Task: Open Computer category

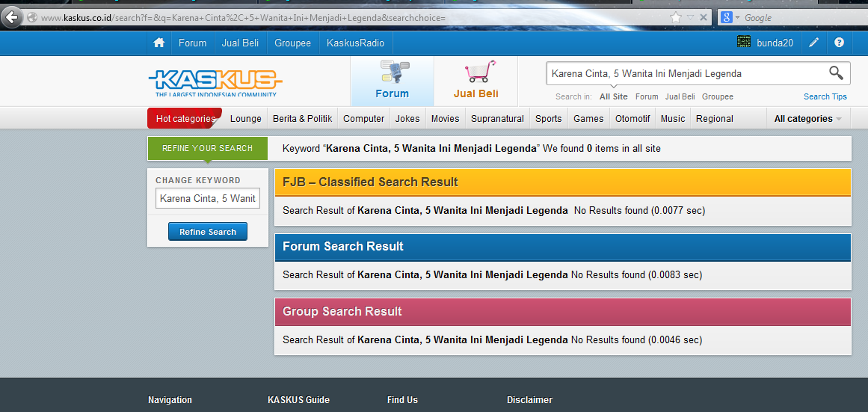Action: (x=363, y=118)
